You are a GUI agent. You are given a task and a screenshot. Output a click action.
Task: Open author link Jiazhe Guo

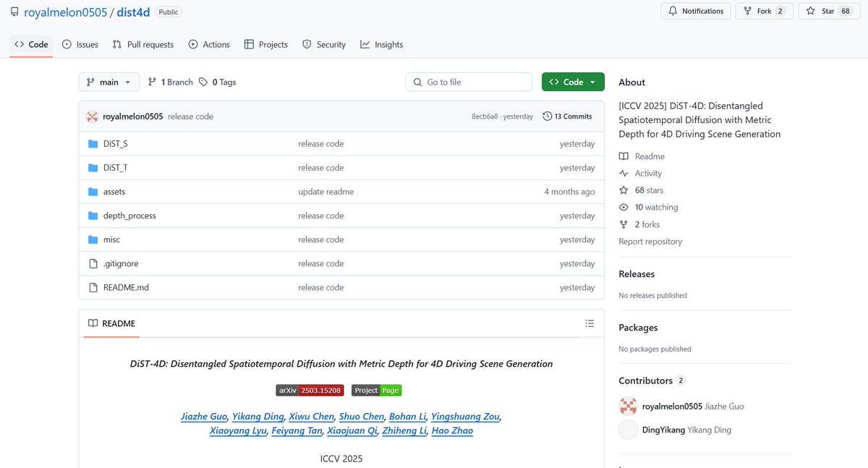pos(204,416)
